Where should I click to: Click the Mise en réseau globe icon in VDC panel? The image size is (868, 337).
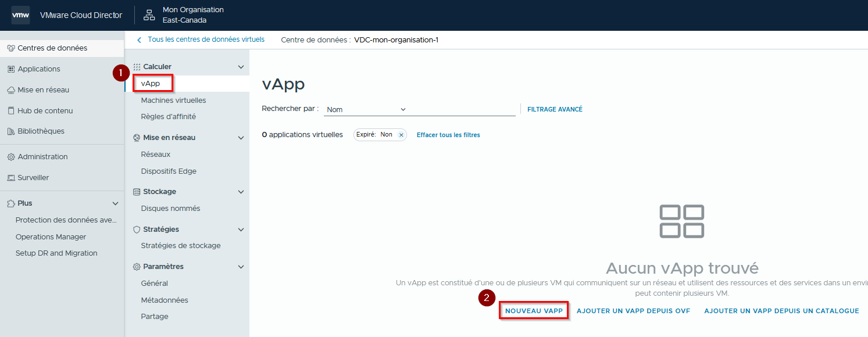(x=137, y=138)
